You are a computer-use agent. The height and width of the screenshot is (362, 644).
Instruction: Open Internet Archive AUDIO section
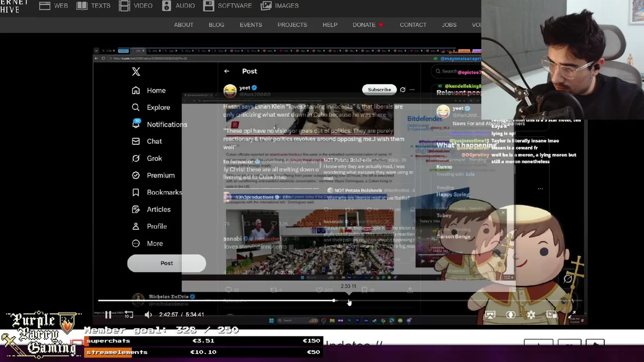click(178, 6)
